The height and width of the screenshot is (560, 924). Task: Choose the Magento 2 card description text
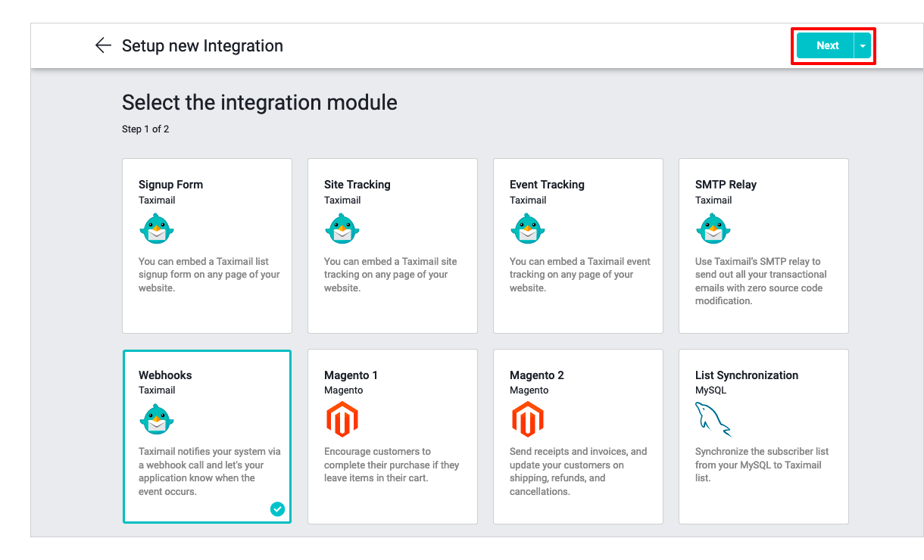click(x=578, y=471)
